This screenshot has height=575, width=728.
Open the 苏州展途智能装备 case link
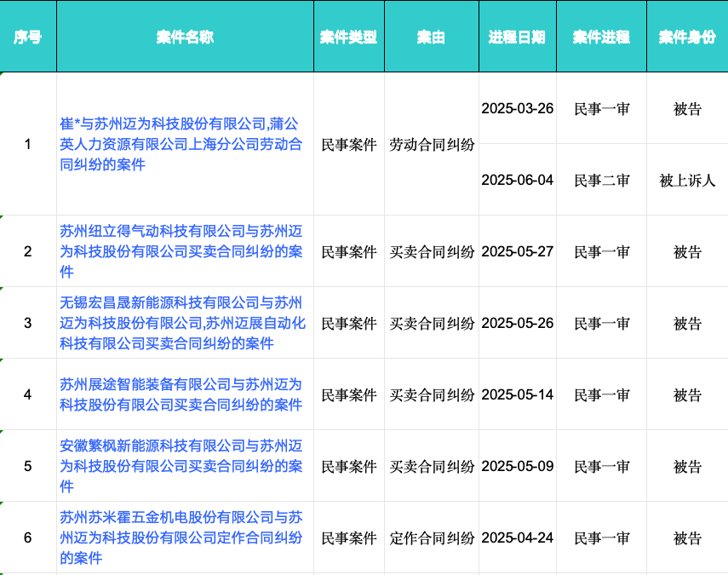point(181,394)
